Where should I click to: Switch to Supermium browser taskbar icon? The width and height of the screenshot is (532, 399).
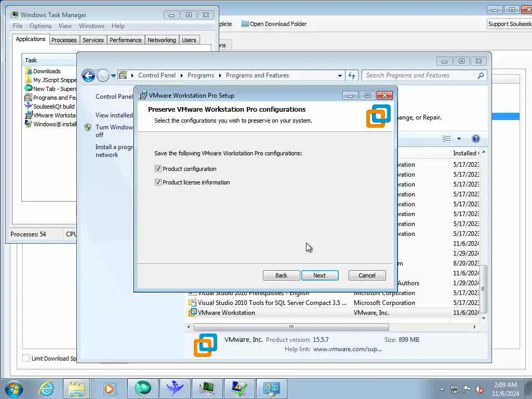142,389
